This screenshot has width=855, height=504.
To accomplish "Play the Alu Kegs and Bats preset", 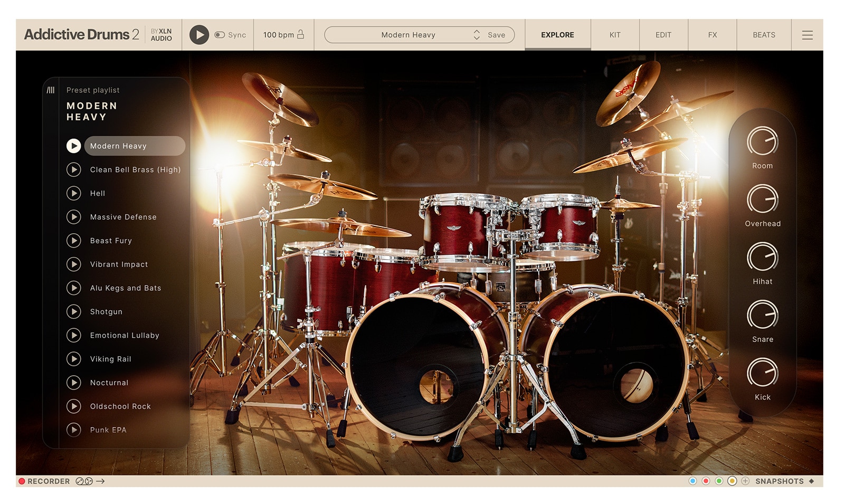I will 73,288.
